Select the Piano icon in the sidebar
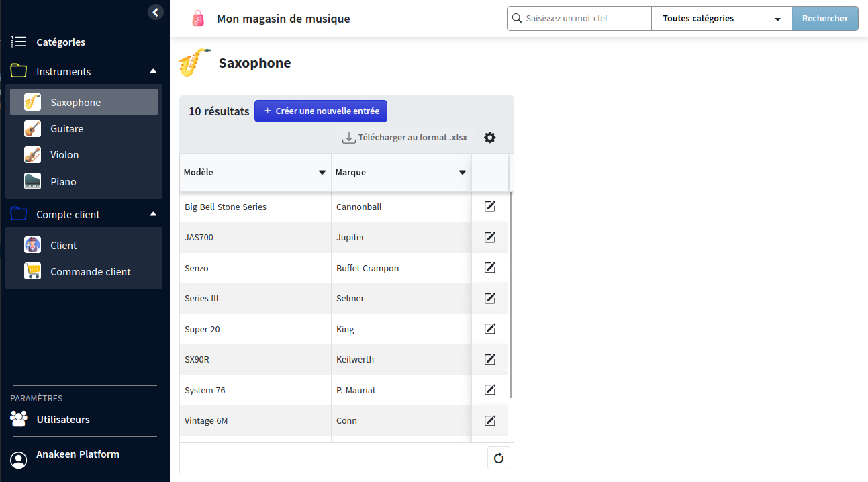Image resolution: width=868 pixels, height=482 pixels. 32,181
